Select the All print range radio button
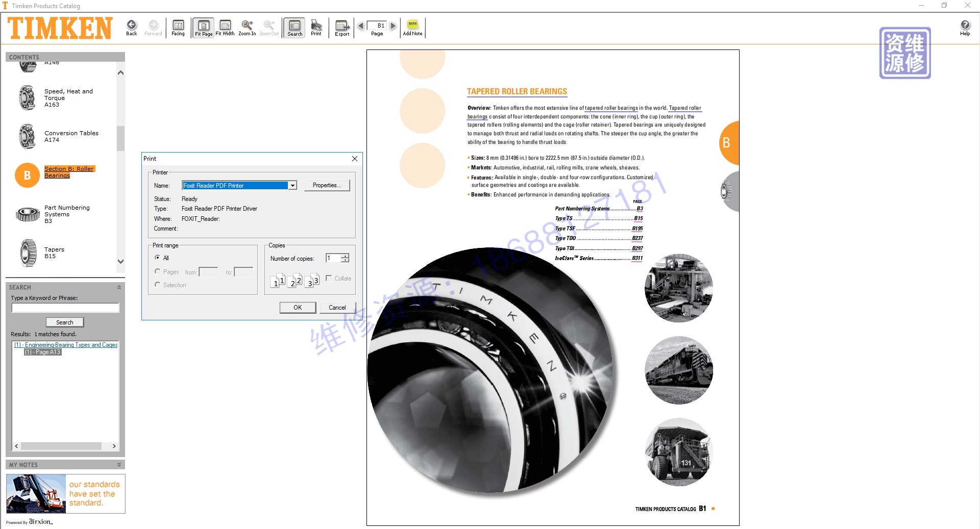Viewport: 980px width, 529px height. point(158,258)
